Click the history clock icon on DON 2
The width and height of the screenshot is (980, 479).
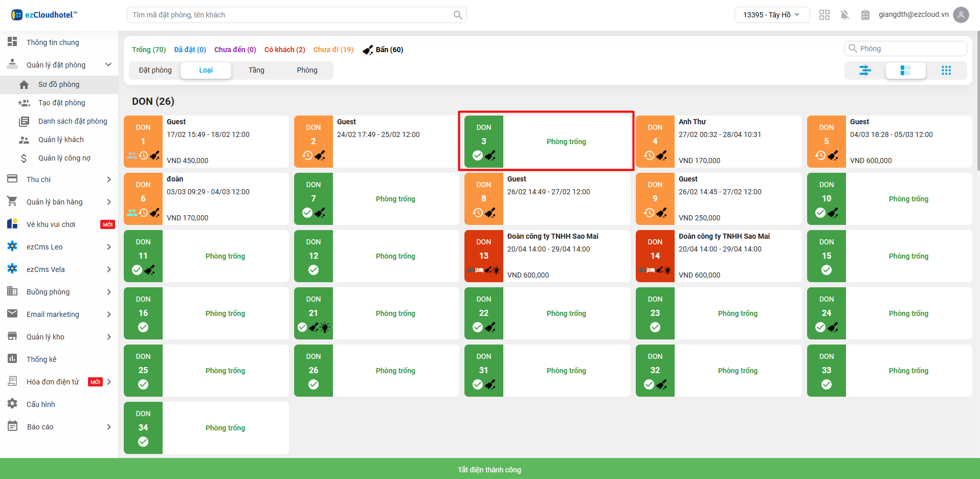[307, 155]
